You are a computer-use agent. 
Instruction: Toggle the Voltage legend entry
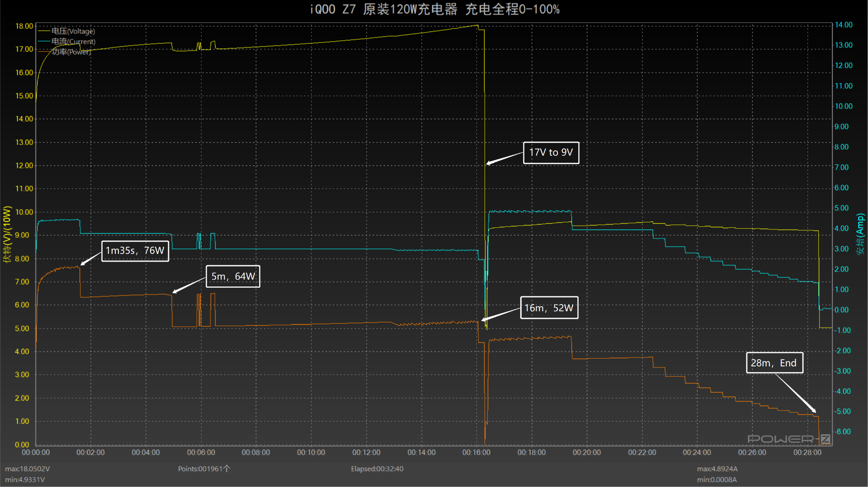pos(72,31)
